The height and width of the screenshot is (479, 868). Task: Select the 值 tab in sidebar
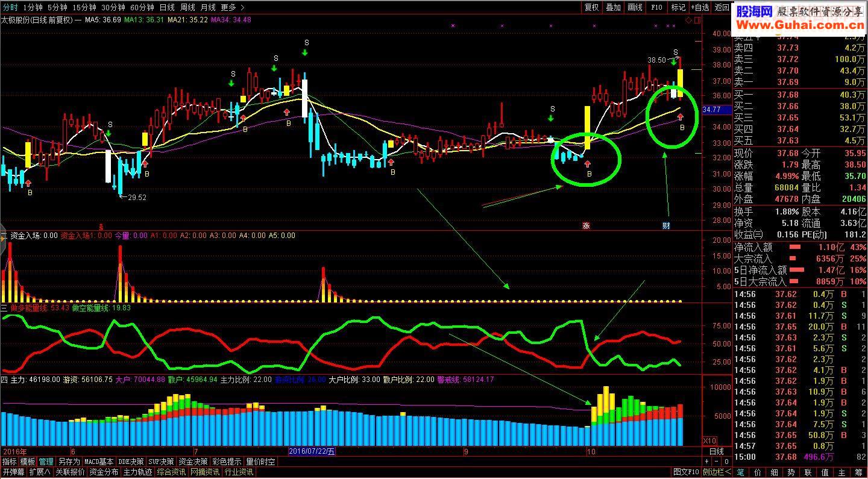(x=825, y=472)
